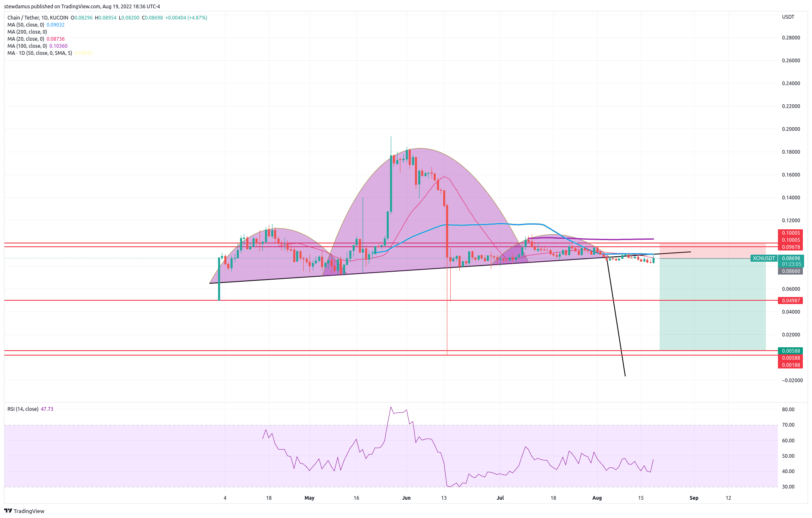
Task: Select the MA (100, close, 0) legend entry
Action: 27,46
